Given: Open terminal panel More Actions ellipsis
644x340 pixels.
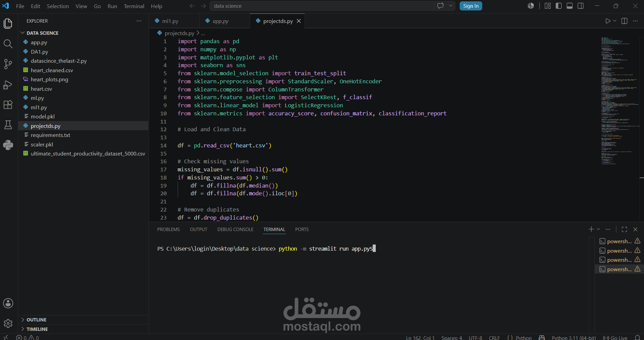Looking at the screenshot, I should click(608, 229).
